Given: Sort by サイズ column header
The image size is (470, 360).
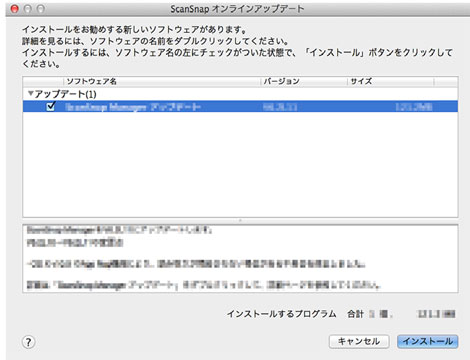Looking at the screenshot, I should click(x=391, y=81).
